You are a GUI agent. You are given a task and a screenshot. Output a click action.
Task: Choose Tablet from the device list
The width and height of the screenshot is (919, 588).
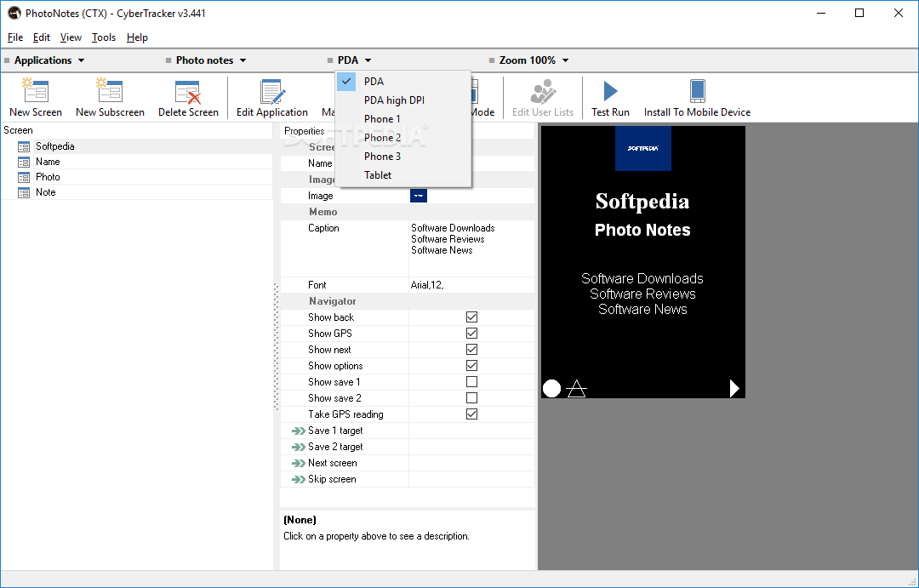pyautogui.click(x=403, y=175)
